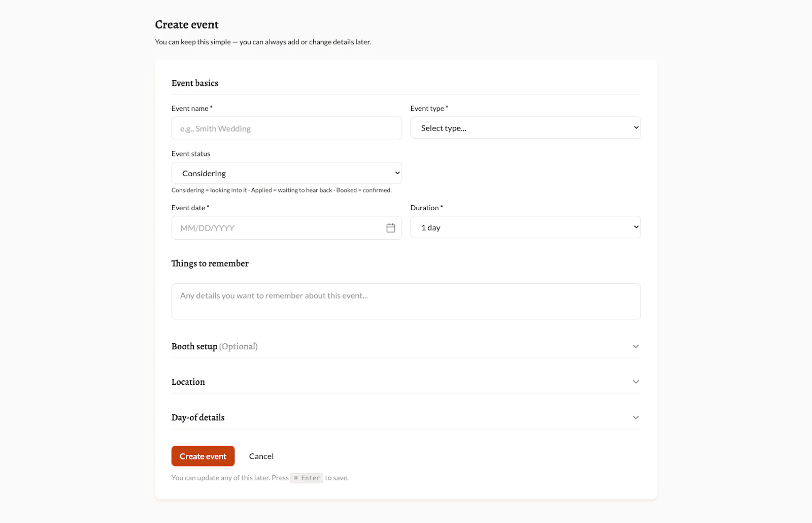Click the Create event button
The image size is (812, 523).
(203, 456)
